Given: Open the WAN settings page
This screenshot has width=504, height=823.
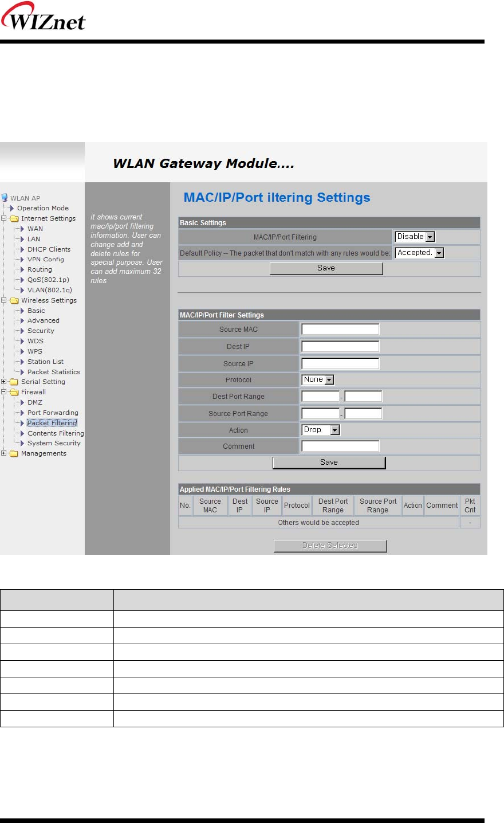Looking at the screenshot, I should pos(35,229).
